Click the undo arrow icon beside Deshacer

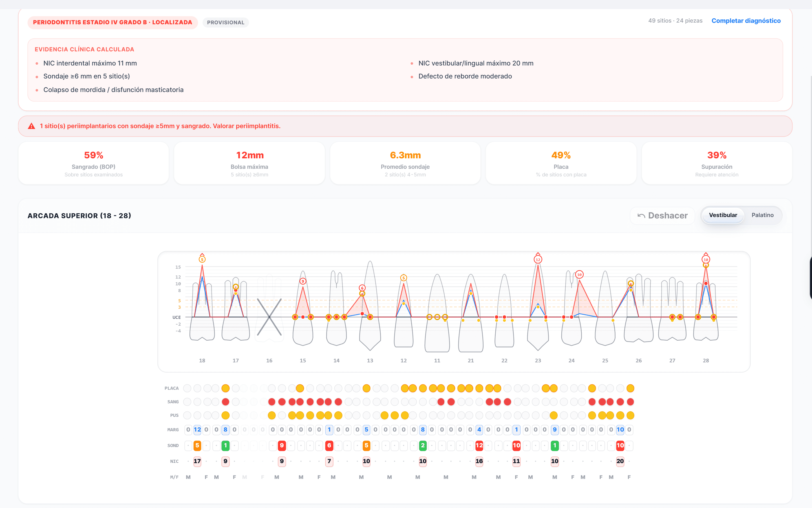pos(641,216)
